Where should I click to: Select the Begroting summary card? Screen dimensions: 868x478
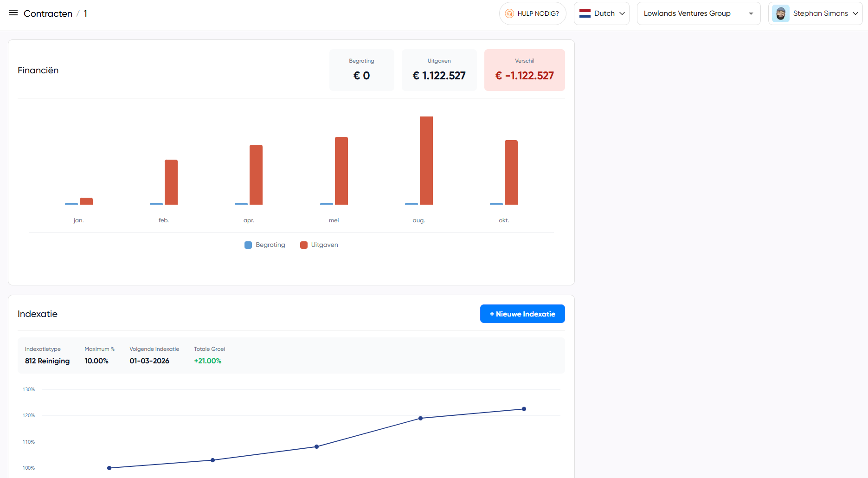361,70
